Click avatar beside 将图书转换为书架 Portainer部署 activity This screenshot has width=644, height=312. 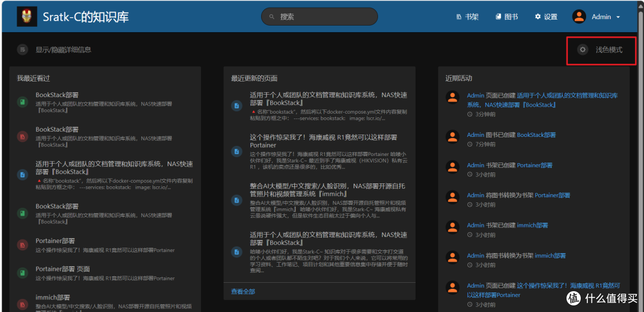452,197
